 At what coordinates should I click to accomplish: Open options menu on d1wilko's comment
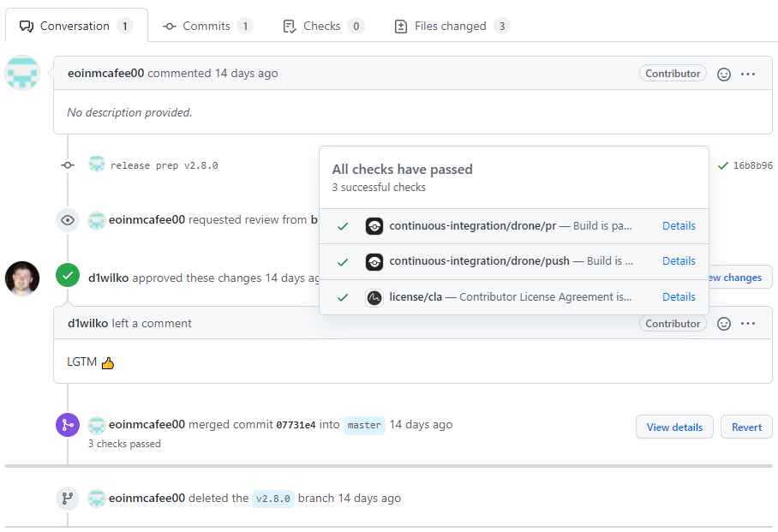click(748, 324)
